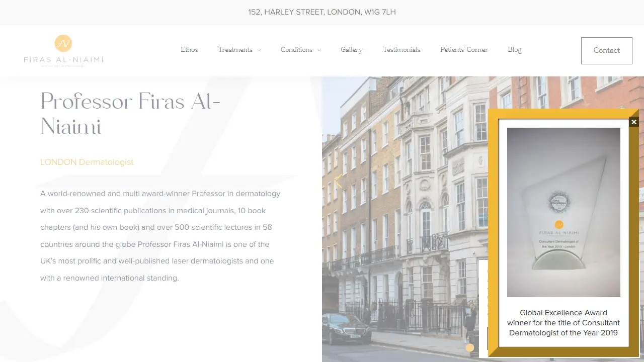This screenshot has width=644, height=362.
Task: Click the Contact button
Action: [607, 50]
